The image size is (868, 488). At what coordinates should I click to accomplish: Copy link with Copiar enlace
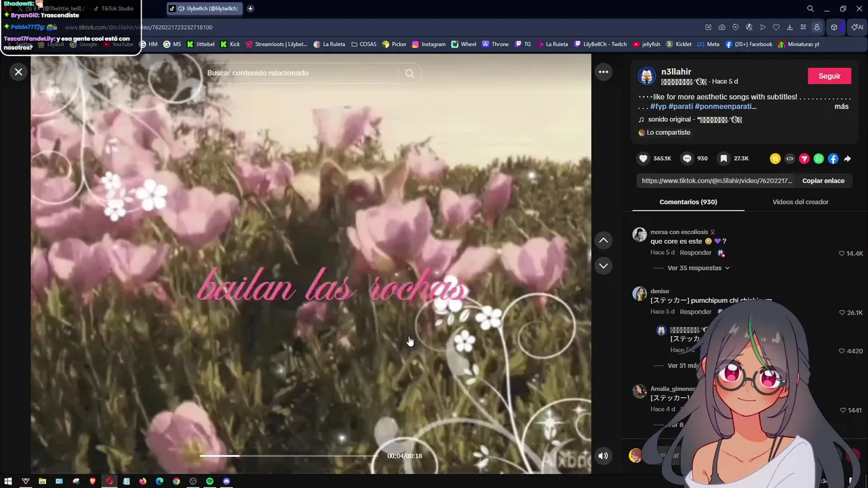point(823,181)
